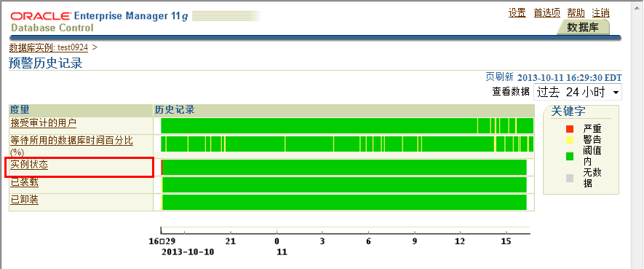Open the 实例状态 metric link
This screenshot has width=644, height=269.
[29, 165]
